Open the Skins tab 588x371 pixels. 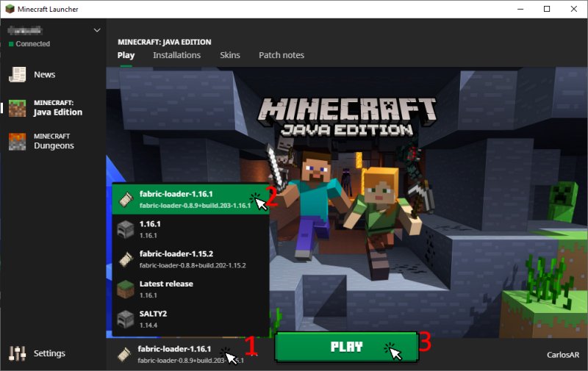(x=229, y=55)
